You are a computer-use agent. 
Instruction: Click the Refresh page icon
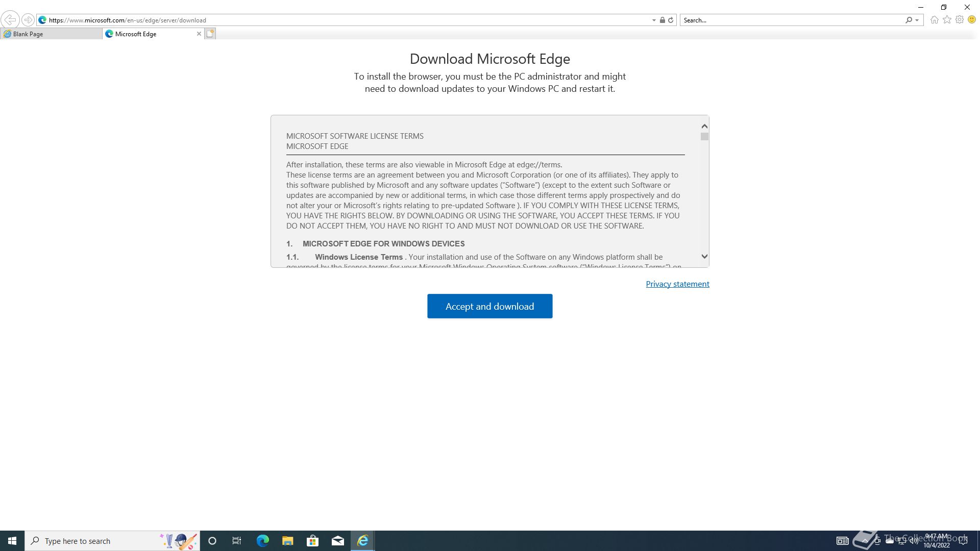pos(671,20)
